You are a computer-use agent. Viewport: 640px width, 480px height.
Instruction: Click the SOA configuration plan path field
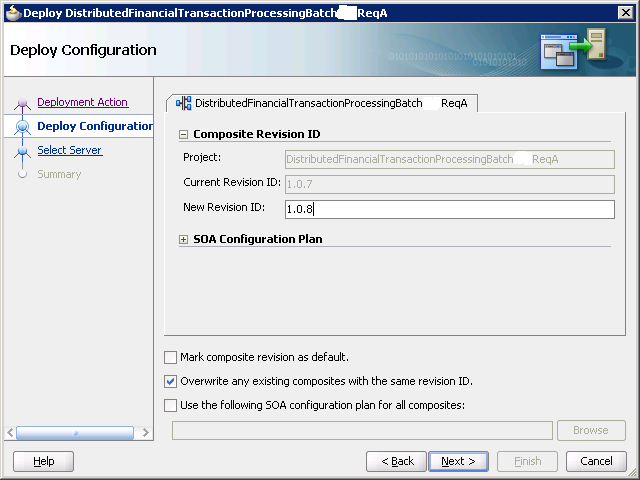[x=362, y=431]
